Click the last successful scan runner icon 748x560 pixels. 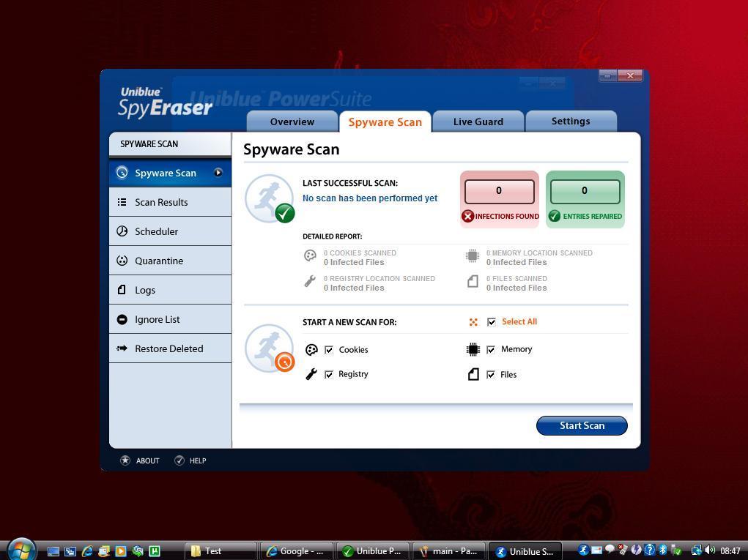[x=270, y=198]
